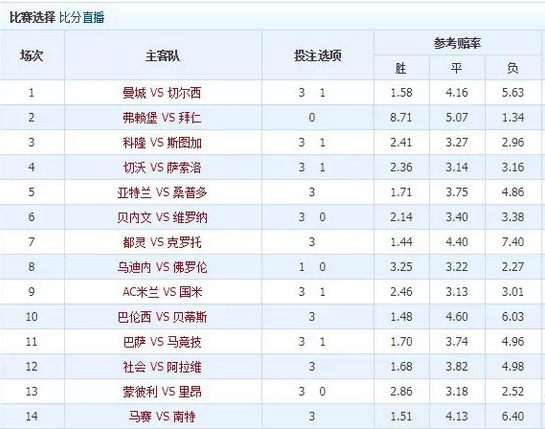Open match 巴萨 VS 马竞技
The image size is (545, 429).
point(162,342)
